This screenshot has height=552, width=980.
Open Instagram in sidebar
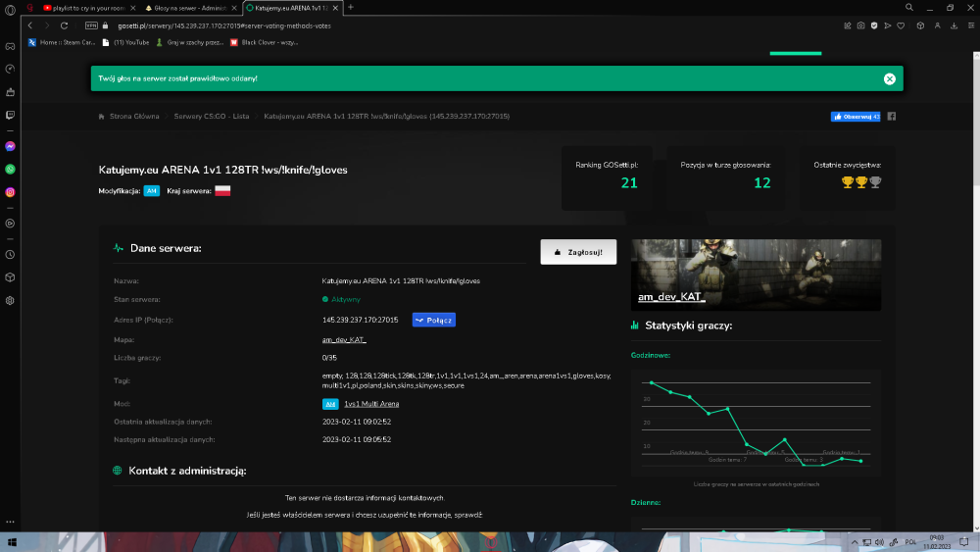pyautogui.click(x=10, y=192)
